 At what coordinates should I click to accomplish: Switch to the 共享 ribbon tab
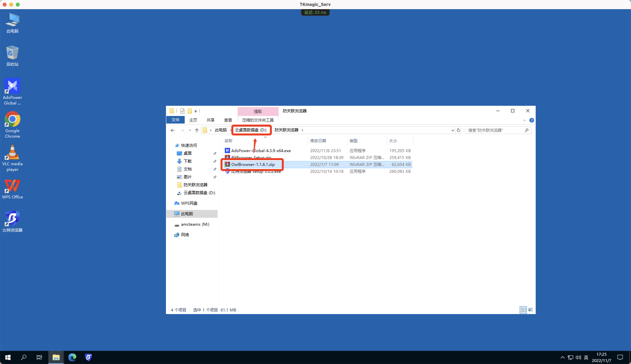pyautogui.click(x=210, y=120)
